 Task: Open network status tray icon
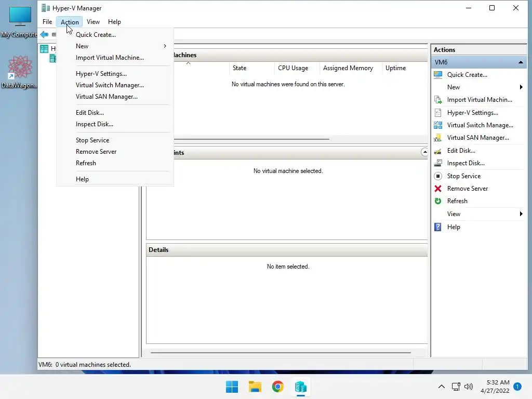(456, 387)
